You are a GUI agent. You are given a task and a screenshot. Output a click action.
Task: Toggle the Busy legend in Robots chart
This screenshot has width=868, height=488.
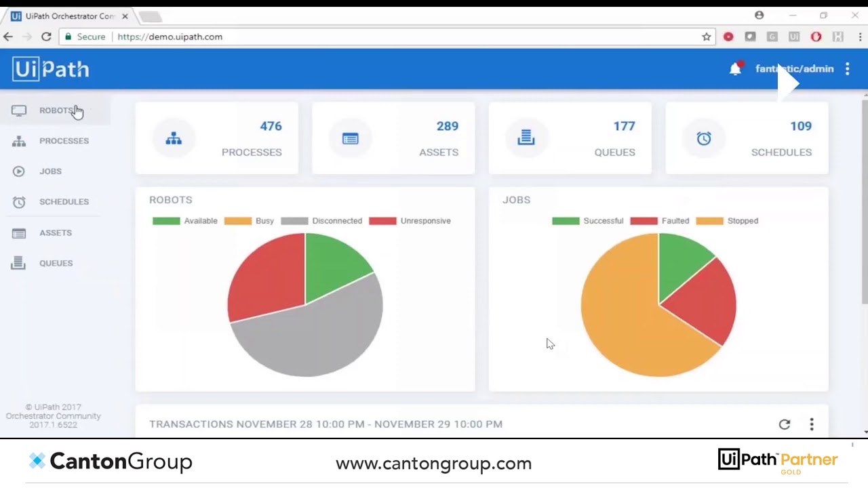249,221
